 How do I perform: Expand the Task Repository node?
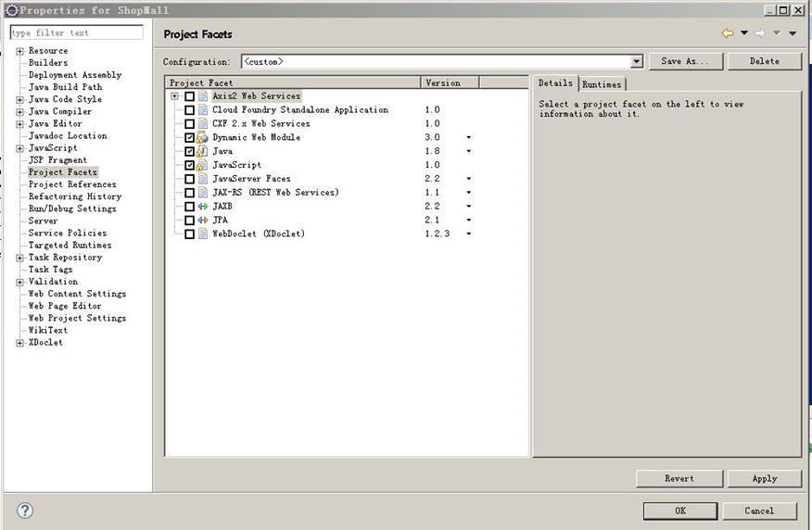pyautogui.click(x=19, y=258)
